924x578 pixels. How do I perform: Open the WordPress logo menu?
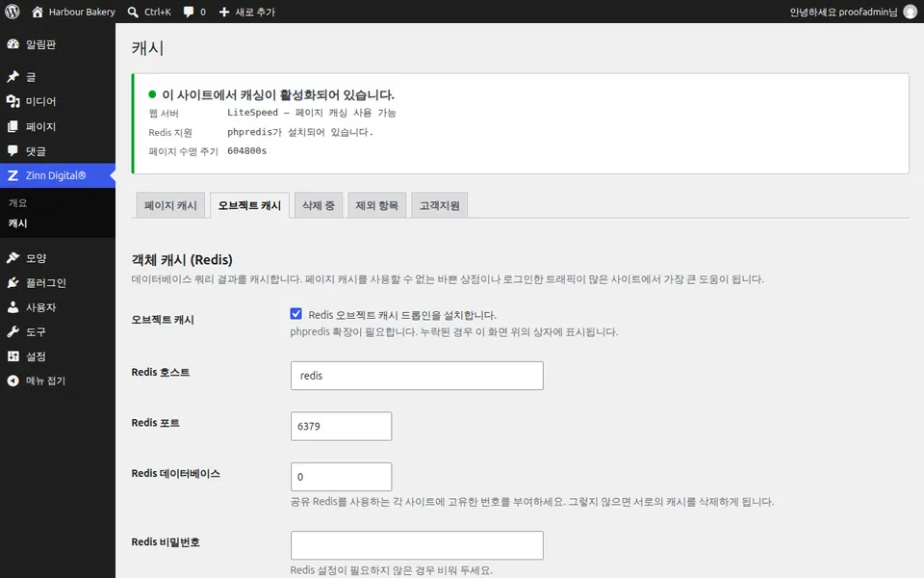13,12
